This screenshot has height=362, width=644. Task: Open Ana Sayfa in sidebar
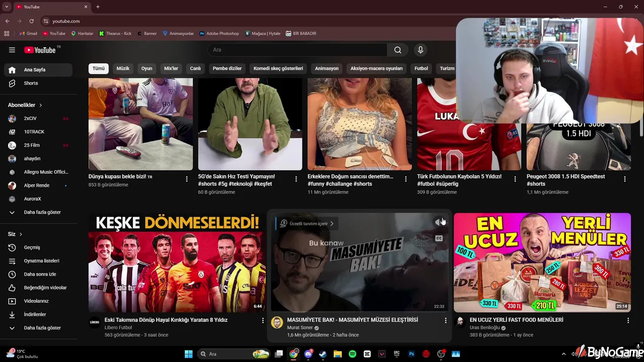click(x=38, y=70)
